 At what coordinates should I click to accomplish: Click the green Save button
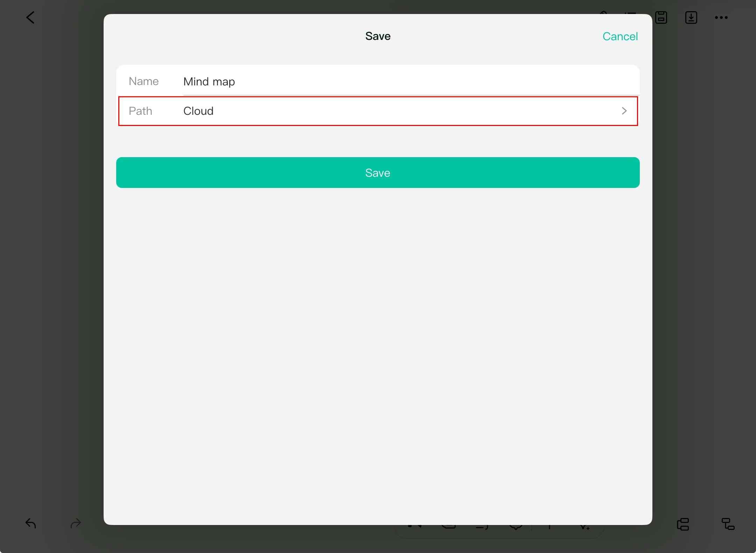(x=378, y=173)
